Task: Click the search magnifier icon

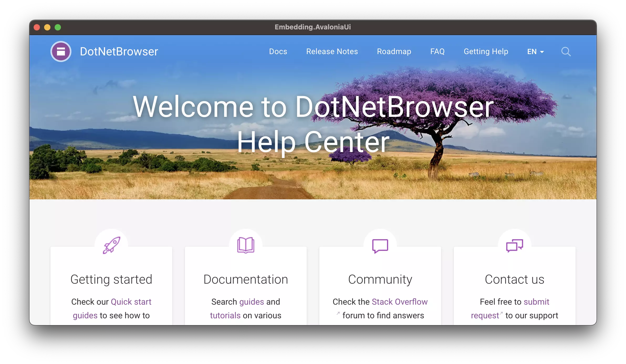Action: [x=566, y=51]
